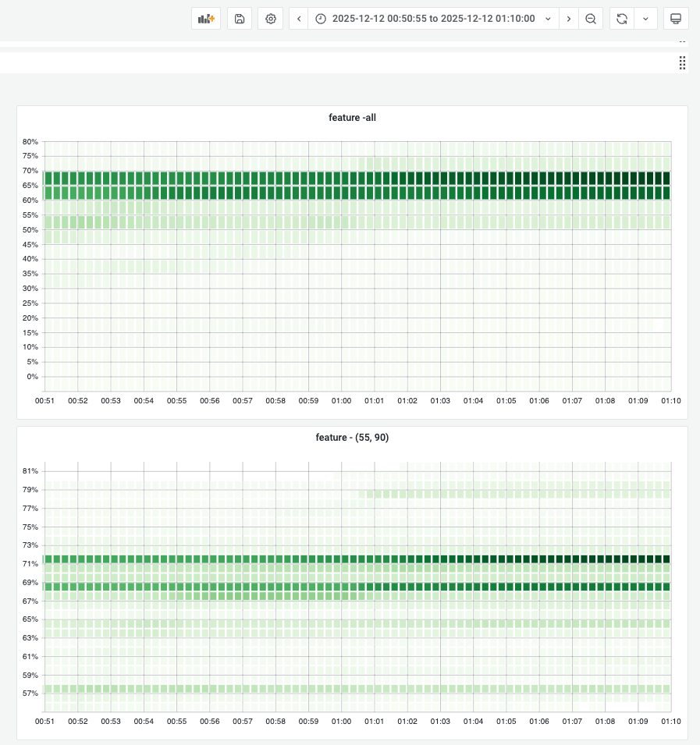The width and height of the screenshot is (700, 745).
Task: Click 57% band cell at 00:55 in bottom heatmap
Action: click(175, 690)
